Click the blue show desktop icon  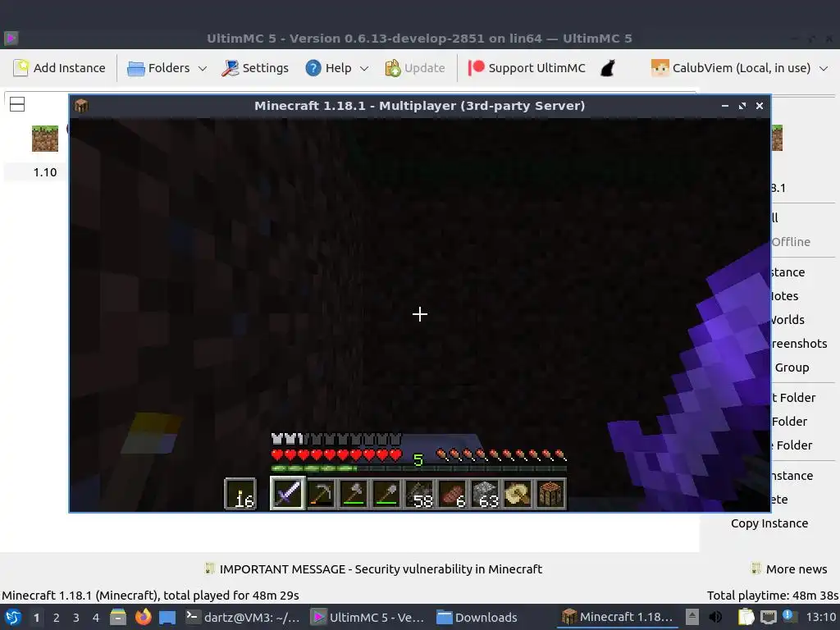pyautogui.click(x=167, y=618)
